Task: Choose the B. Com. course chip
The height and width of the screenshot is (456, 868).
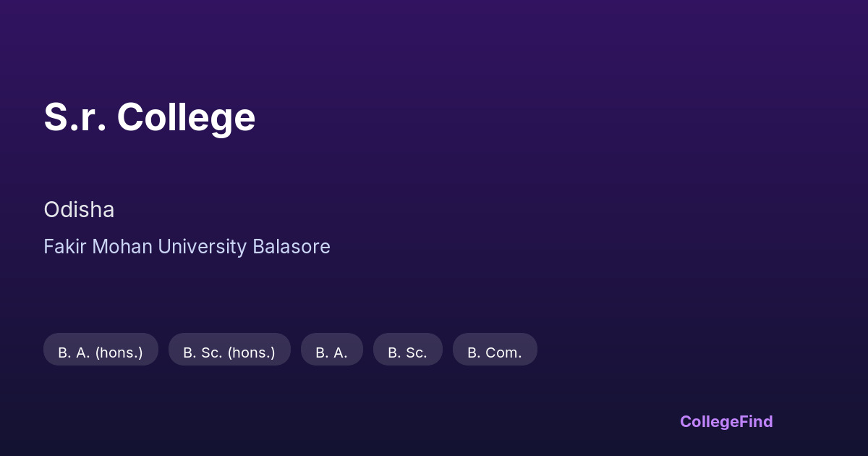Action: click(495, 352)
